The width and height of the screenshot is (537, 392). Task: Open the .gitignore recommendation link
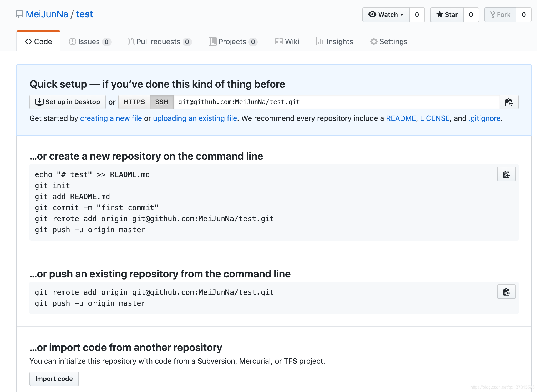(x=484, y=118)
